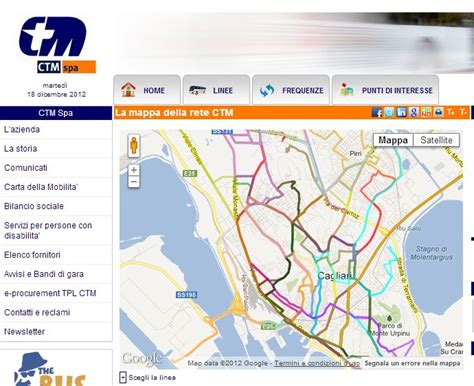This screenshot has height=386, width=474.
Task: Share page on Twitter
Action: (x=389, y=112)
